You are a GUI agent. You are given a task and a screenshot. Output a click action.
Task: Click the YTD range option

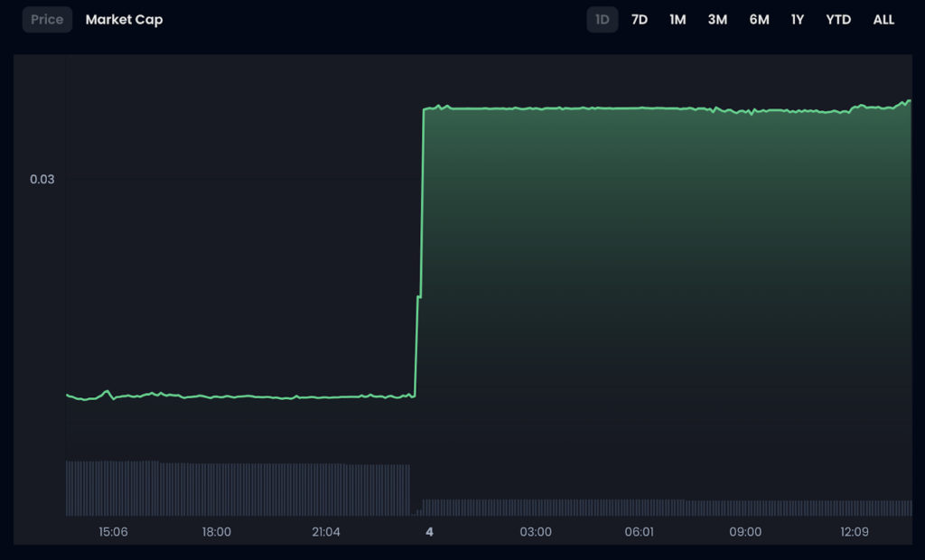(838, 19)
